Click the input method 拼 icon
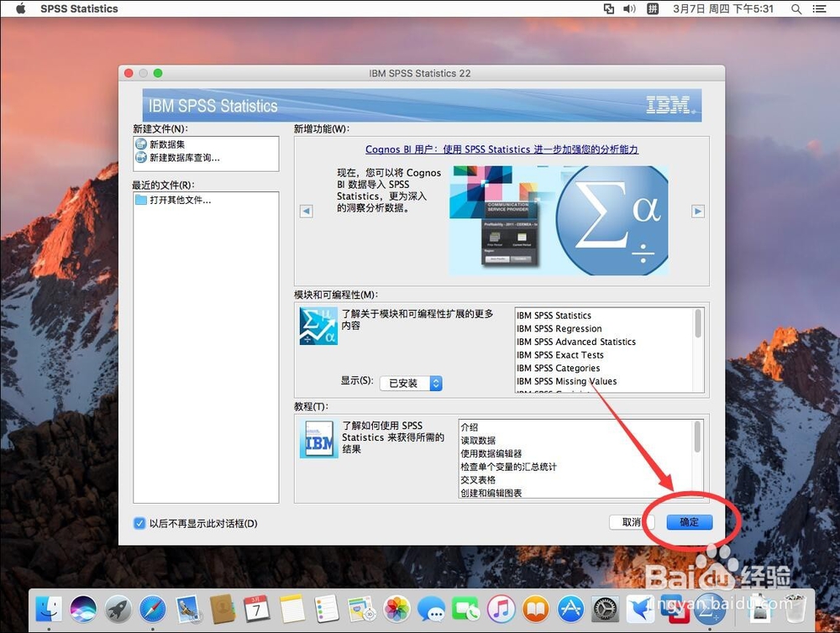 (x=653, y=8)
